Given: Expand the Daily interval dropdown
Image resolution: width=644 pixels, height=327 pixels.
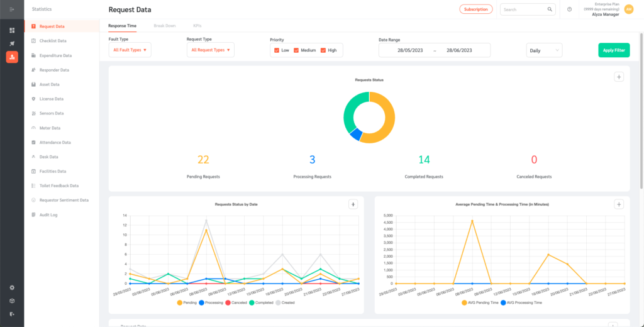Looking at the screenshot, I should click(544, 50).
